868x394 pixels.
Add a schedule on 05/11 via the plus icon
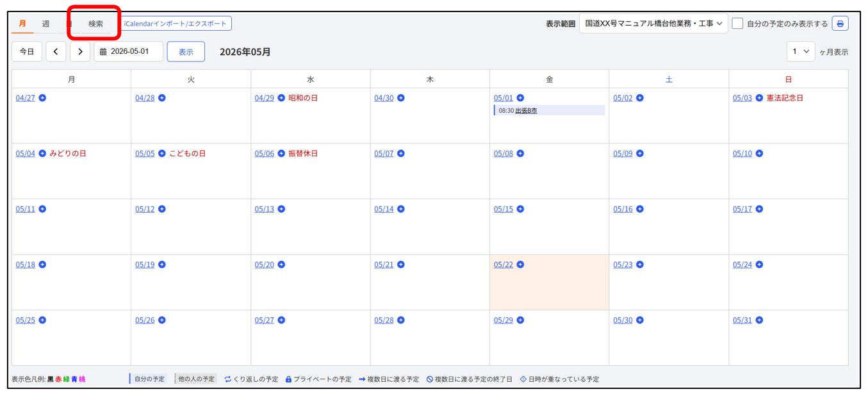click(x=42, y=209)
